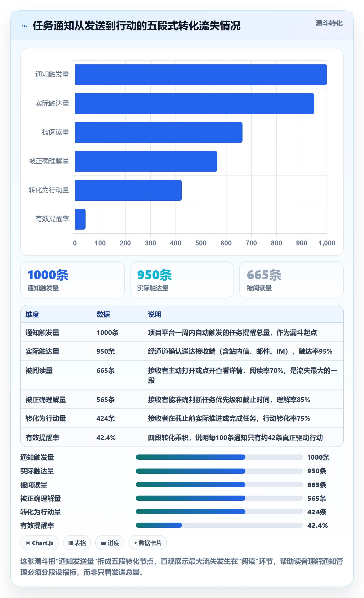Screen dimensions: 364x598
Task: Open the 1000条 通知触发量 data card
Action: point(73,280)
